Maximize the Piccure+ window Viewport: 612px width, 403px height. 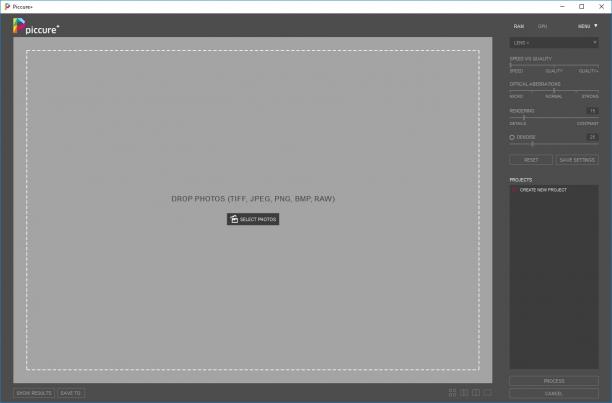582,7
